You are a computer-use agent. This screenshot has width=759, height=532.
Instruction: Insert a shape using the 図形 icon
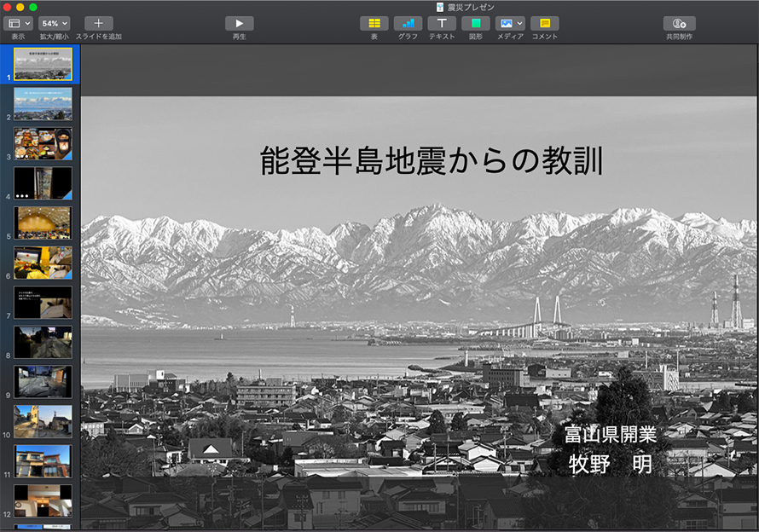tap(475, 23)
